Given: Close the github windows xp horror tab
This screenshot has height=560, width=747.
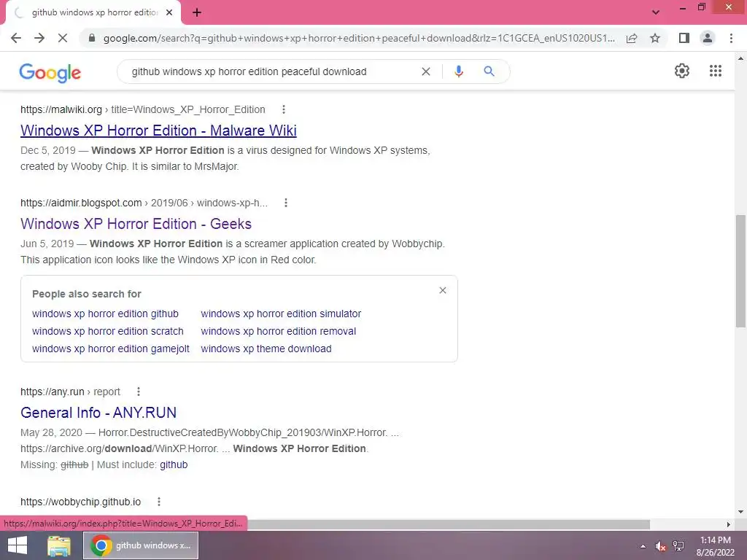Looking at the screenshot, I should (x=169, y=13).
